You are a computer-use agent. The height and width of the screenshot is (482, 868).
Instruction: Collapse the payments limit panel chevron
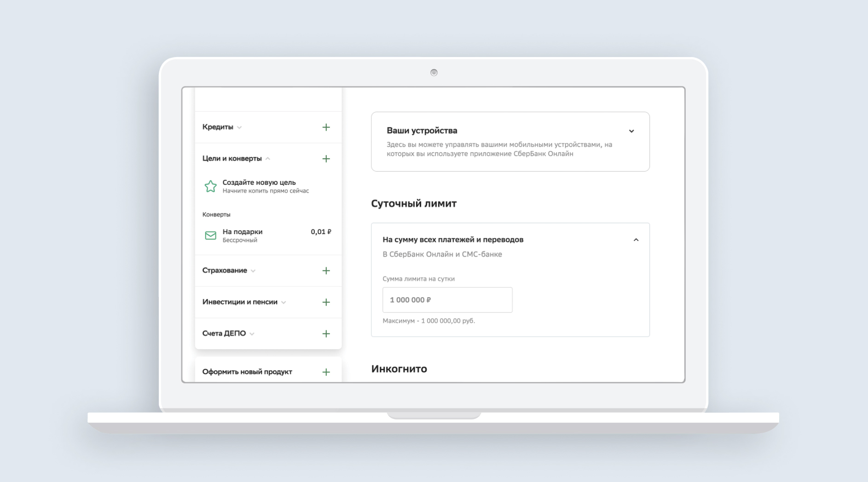click(636, 240)
